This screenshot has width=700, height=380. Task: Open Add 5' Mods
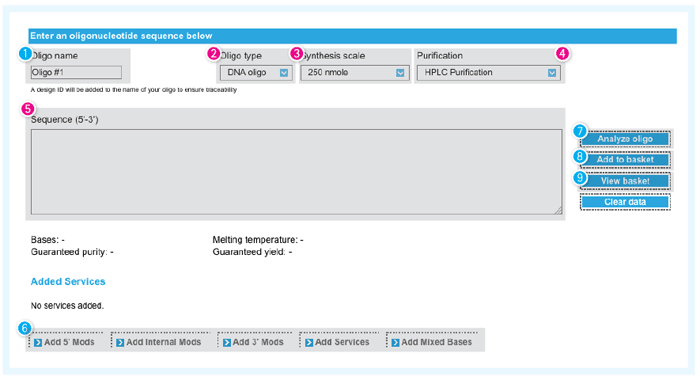65,342
